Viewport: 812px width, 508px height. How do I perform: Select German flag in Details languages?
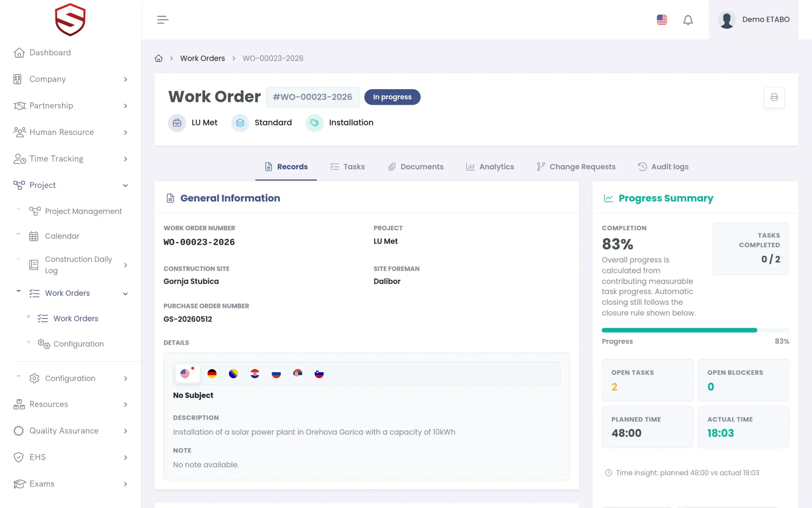pos(212,374)
